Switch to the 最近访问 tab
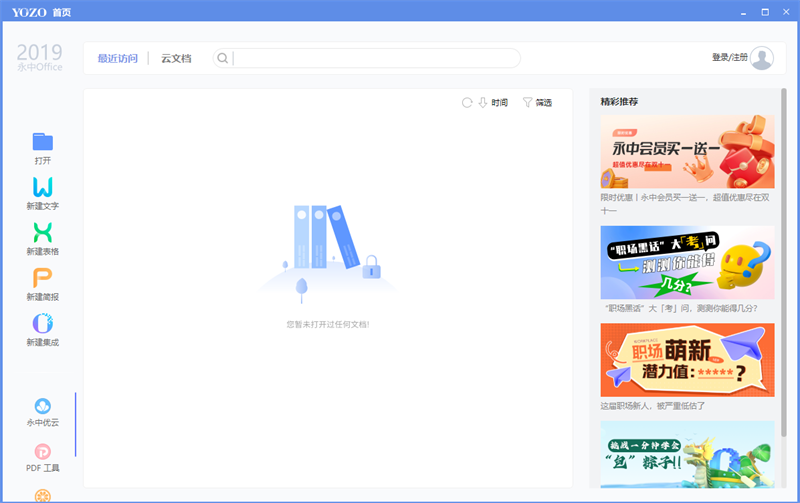This screenshot has height=503, width=800. [117, 58]
